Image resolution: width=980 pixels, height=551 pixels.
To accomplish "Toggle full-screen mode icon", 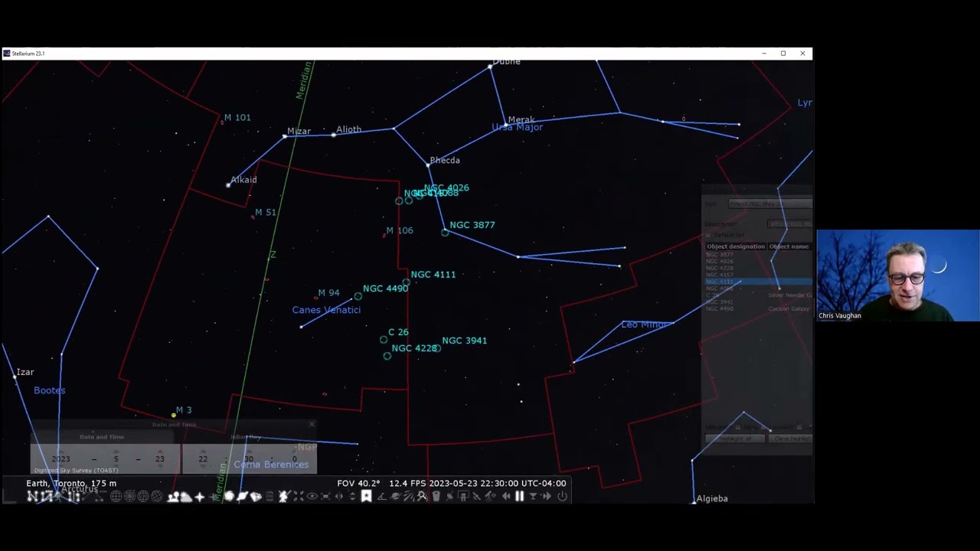I will pos(325,496).
